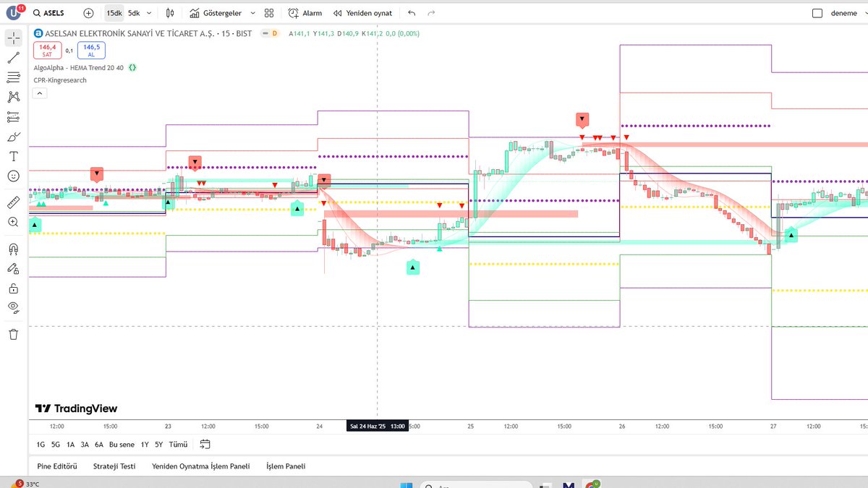The height and width of the screenshot is (488, 868).
Task: Toggle stay in drawing mode pencil-lock
Action: point(14,269)
